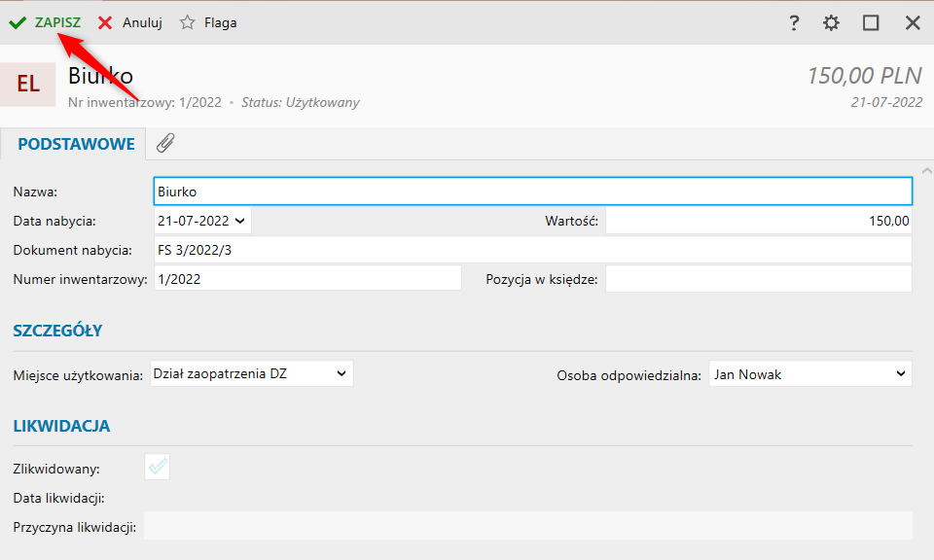Click the green Zapisz checkmark icon
This screenshot has width=934, height=560.
(x=18, y=22)
